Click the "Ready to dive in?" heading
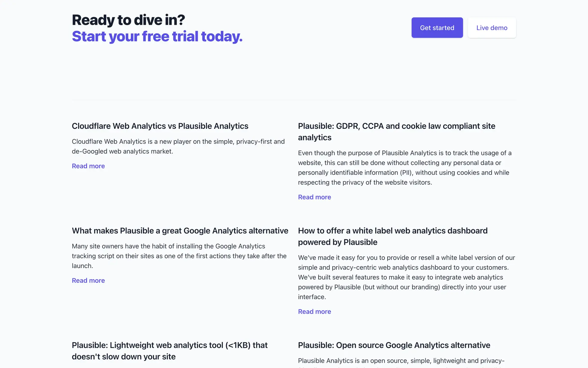The image size is (588, 368). pyautogui.click(x=128, y=20)
